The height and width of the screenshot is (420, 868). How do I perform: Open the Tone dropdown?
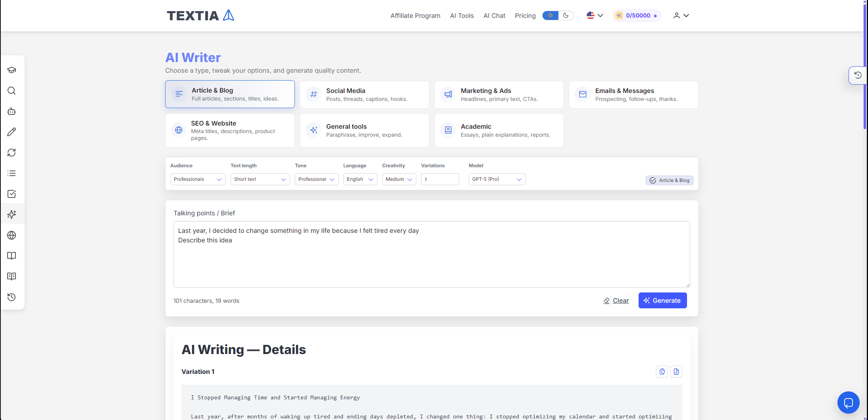317,179
